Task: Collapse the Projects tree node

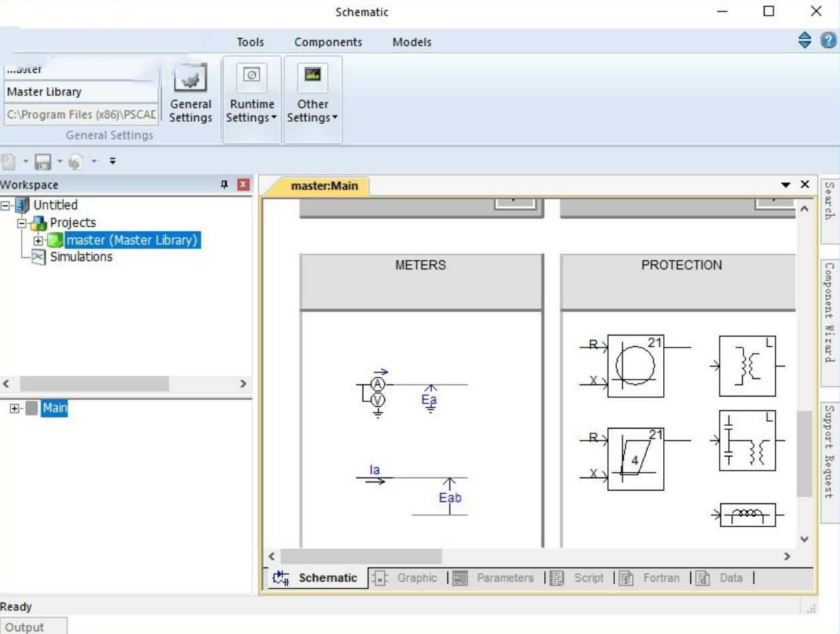Action: coord(22,222)
